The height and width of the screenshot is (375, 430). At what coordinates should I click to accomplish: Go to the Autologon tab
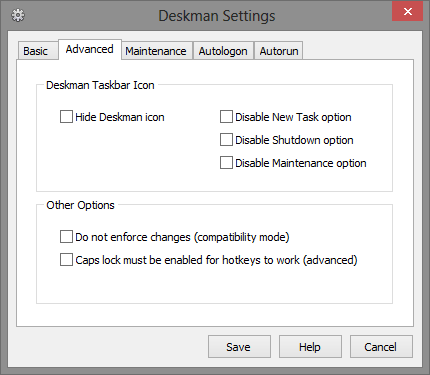(x=223, y=51)
